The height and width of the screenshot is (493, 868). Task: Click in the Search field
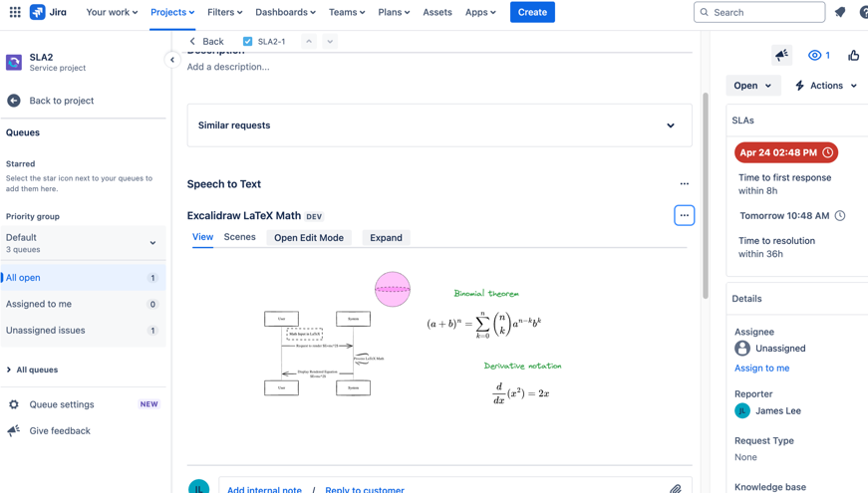pos(759,12)
